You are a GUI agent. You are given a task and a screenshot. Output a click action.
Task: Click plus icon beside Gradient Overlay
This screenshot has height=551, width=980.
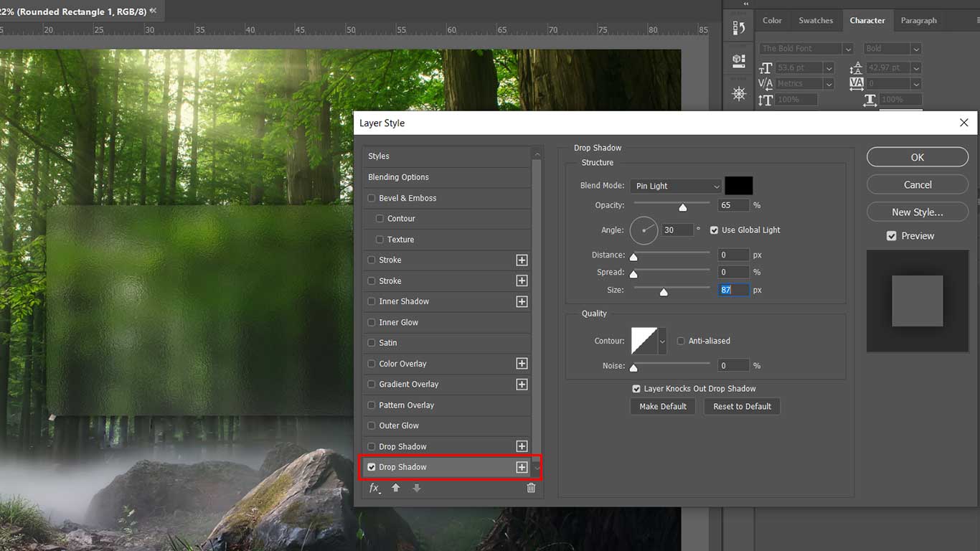522,385
